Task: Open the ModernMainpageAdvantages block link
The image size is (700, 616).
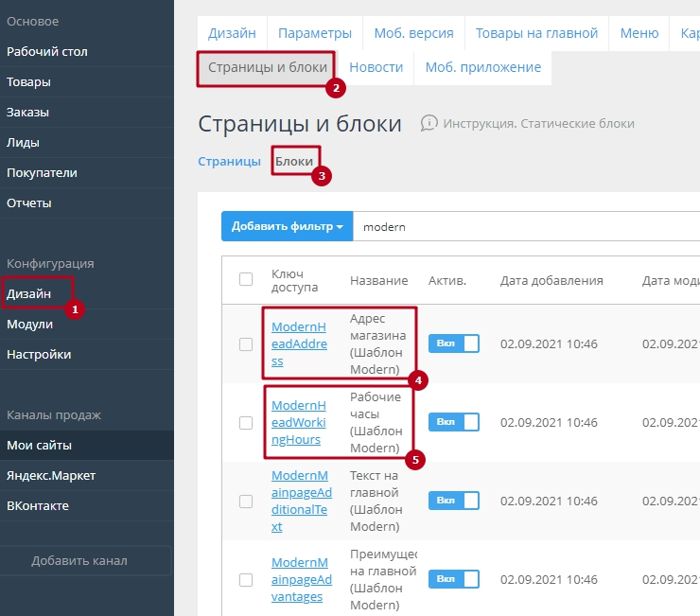Action: click(299, 579)
